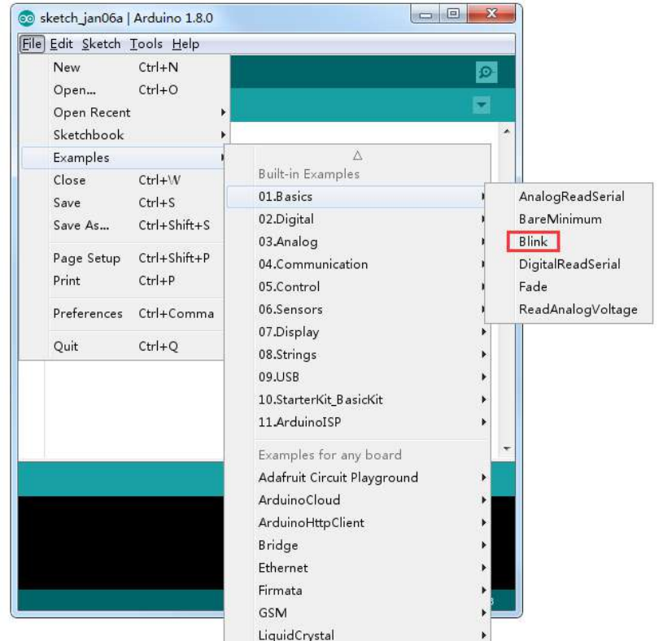Screen dimensions: 672x641
Task: Expand the Sketchbook submenu
Action: pos(123,135)
